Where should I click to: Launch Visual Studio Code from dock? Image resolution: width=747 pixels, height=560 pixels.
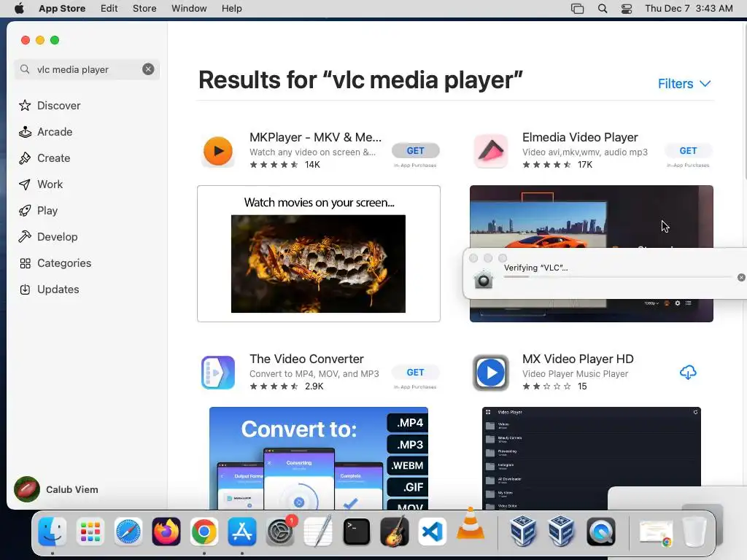pos(432,532)
